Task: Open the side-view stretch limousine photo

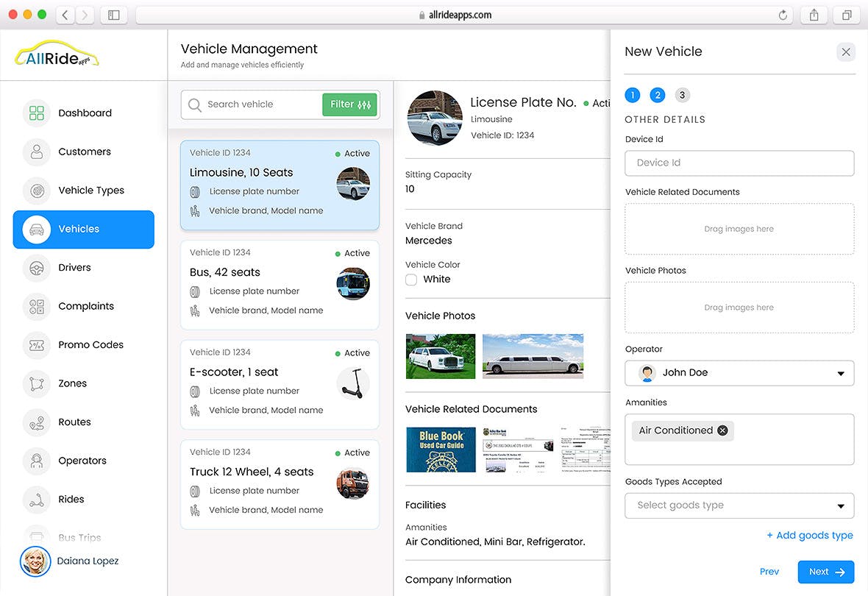Action: (533, 356)
